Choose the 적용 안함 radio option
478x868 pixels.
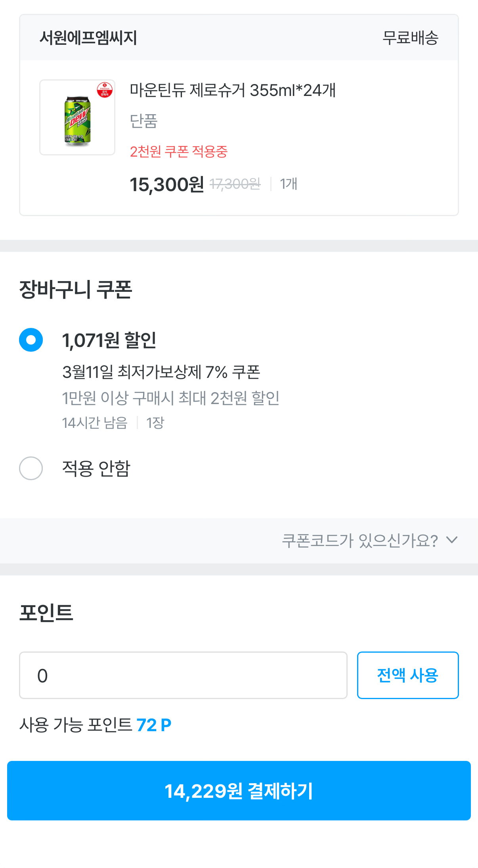(31, 468)
